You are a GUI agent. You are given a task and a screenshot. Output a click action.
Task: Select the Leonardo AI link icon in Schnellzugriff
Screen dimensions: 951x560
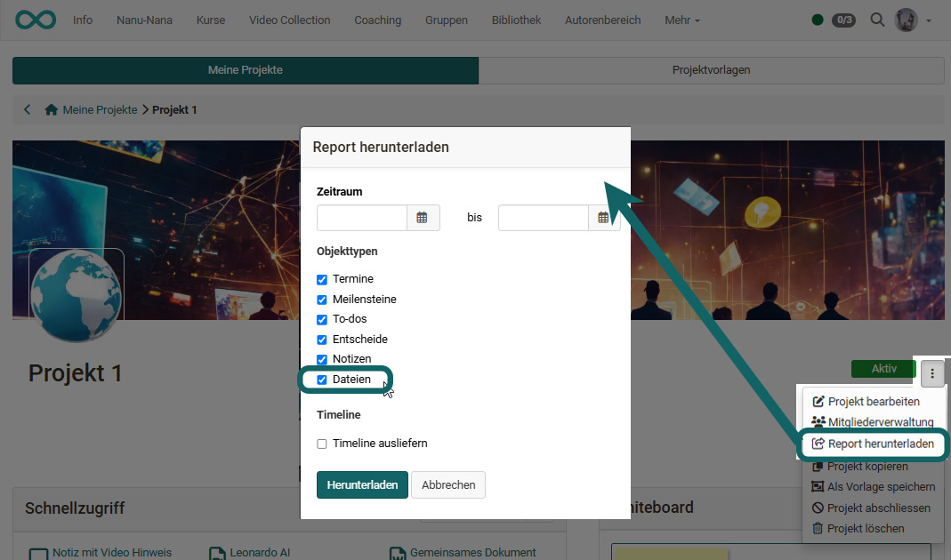(216, 553)
